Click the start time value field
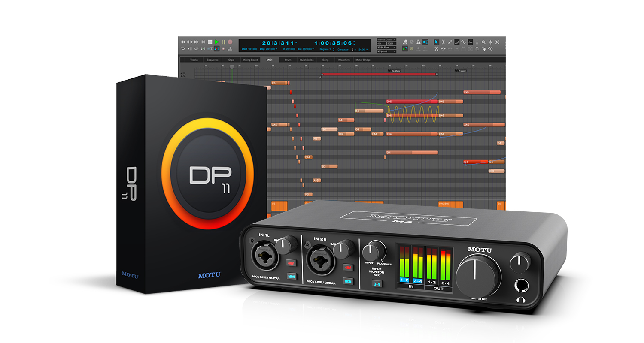 point(252,49)
